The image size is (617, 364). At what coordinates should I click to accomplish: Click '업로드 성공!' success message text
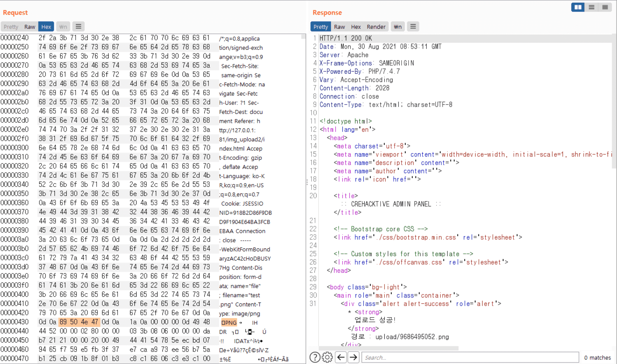click(375, 320)
